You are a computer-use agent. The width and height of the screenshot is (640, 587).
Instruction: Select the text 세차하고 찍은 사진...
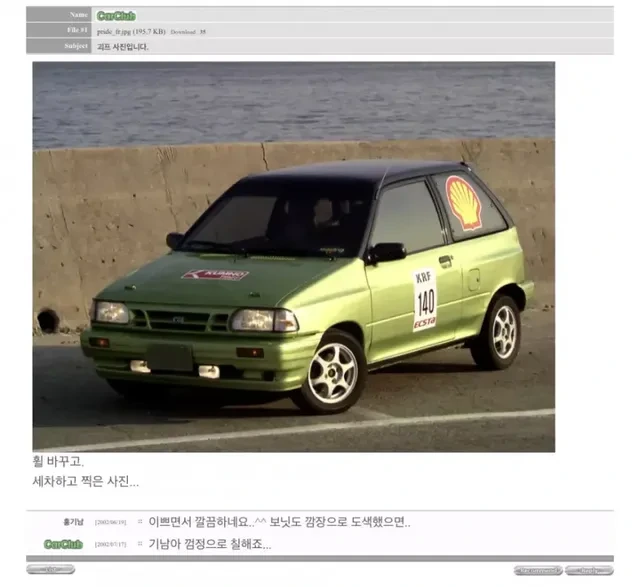coord(86,482)
